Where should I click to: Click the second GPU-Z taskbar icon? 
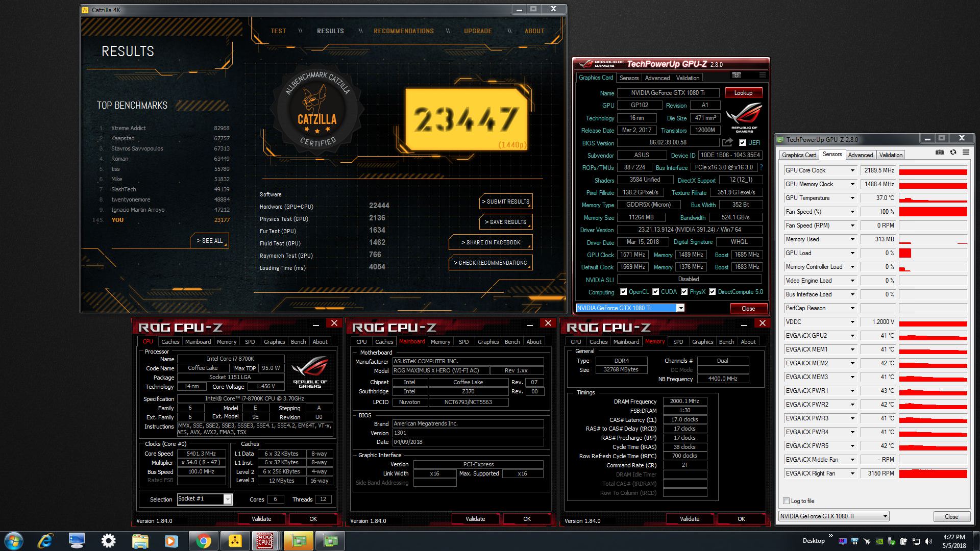(330, 541)
